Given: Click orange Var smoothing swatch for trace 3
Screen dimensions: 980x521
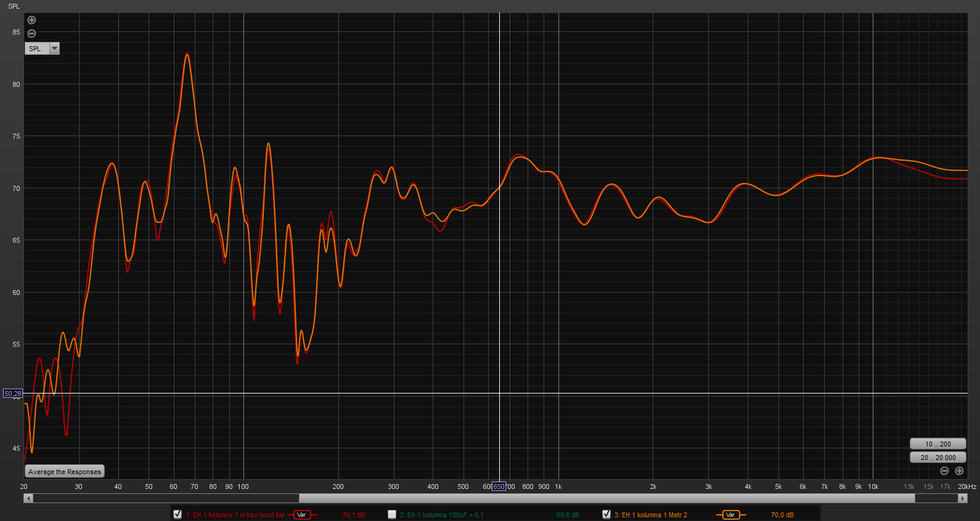Looking at the screenshot, I should coord(731,515).
